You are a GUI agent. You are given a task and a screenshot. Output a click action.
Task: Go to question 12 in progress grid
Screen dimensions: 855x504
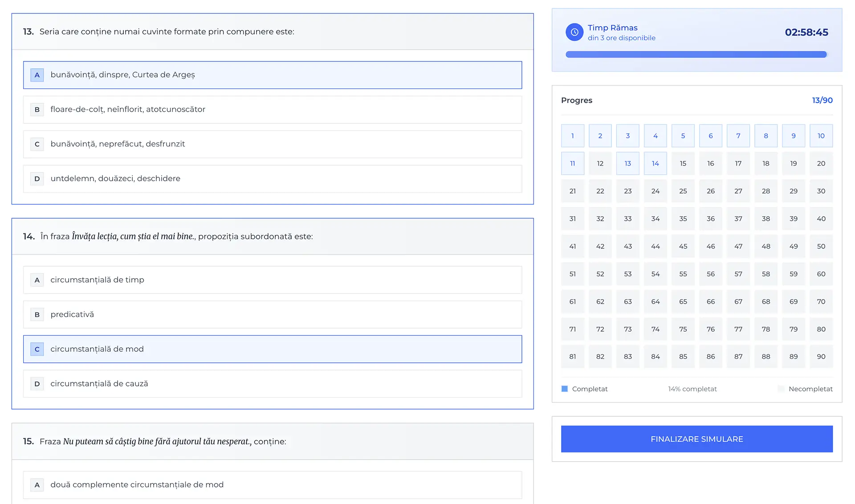(x=600, y=163)
